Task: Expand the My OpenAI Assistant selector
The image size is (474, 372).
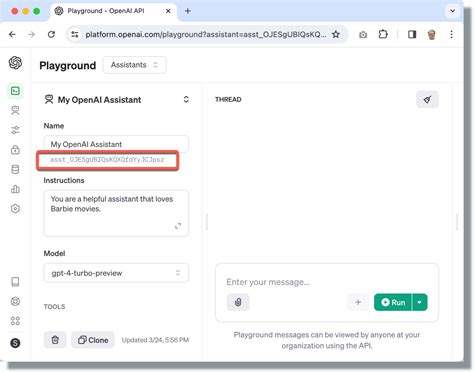Action: (x=186, y=99)
